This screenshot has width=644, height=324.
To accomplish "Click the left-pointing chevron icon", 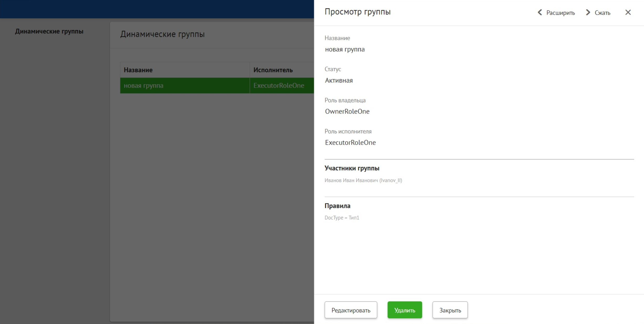I will pyautogui.click(x=539, y=12).
